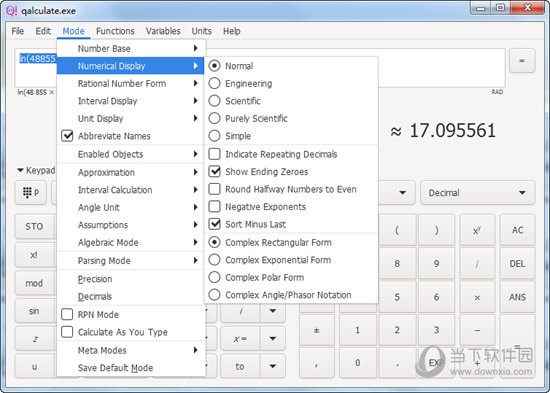This screenshot has width=550, height=393.
Task: Open the Variables menu
Action: pyautogui.click(x=163, y=31)
